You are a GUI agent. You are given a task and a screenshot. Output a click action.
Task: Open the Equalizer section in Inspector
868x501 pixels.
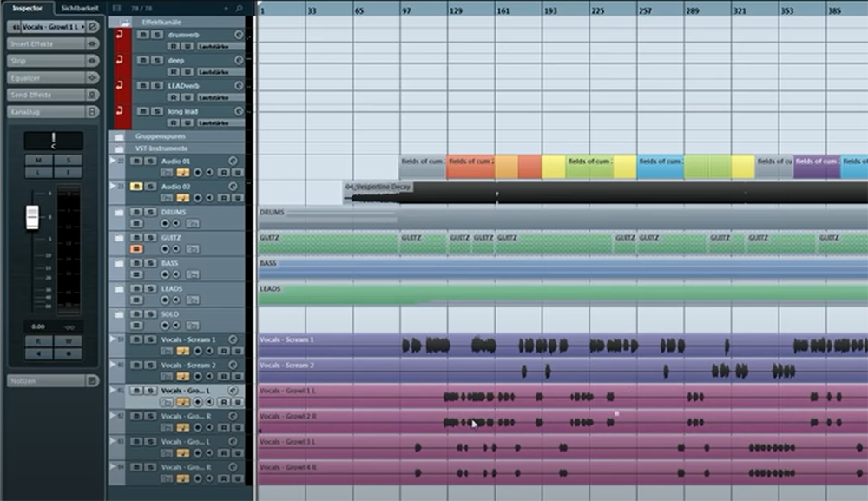pyautogui.click(x=47, y=77)
